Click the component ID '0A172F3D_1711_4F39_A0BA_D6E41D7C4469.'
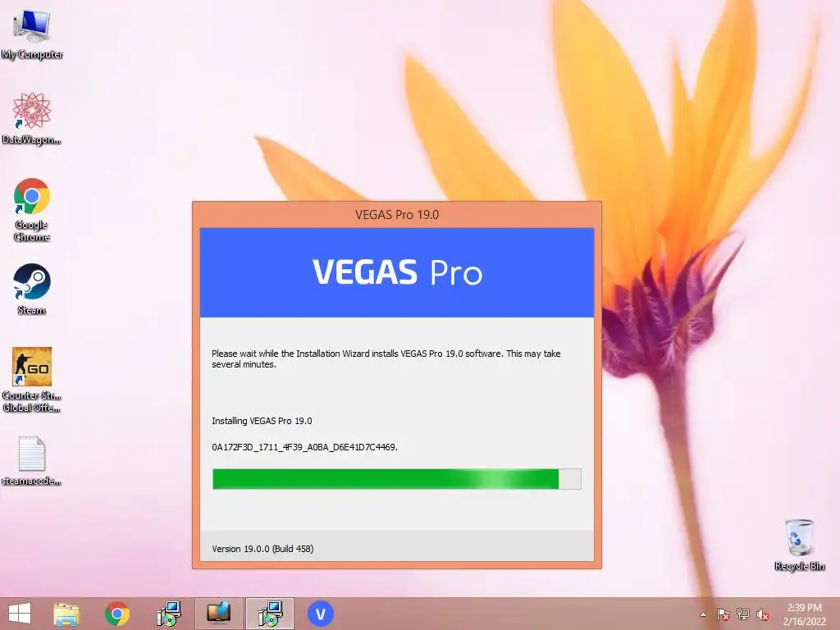Image resolution: width=840 pixels, height=630 pixels. (305, 447)
